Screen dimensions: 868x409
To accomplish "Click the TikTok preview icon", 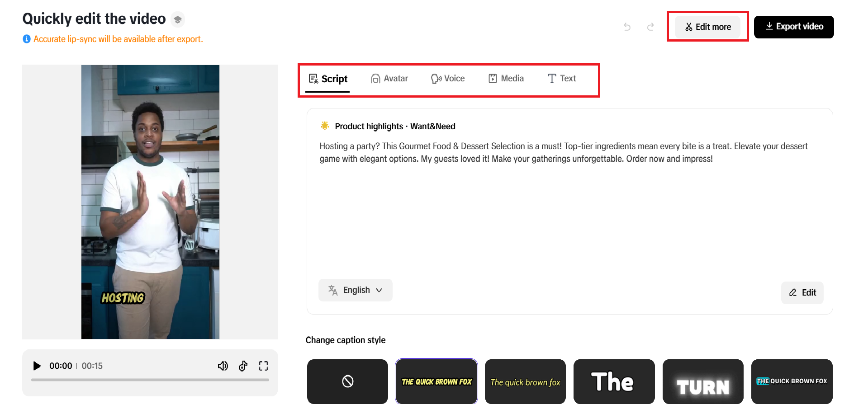I will pos(243,366).
